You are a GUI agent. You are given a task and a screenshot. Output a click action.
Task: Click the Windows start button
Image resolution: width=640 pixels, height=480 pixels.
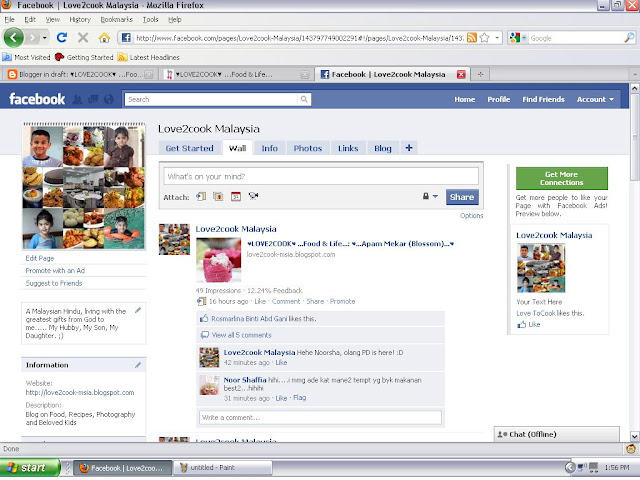tap(30, 467)
